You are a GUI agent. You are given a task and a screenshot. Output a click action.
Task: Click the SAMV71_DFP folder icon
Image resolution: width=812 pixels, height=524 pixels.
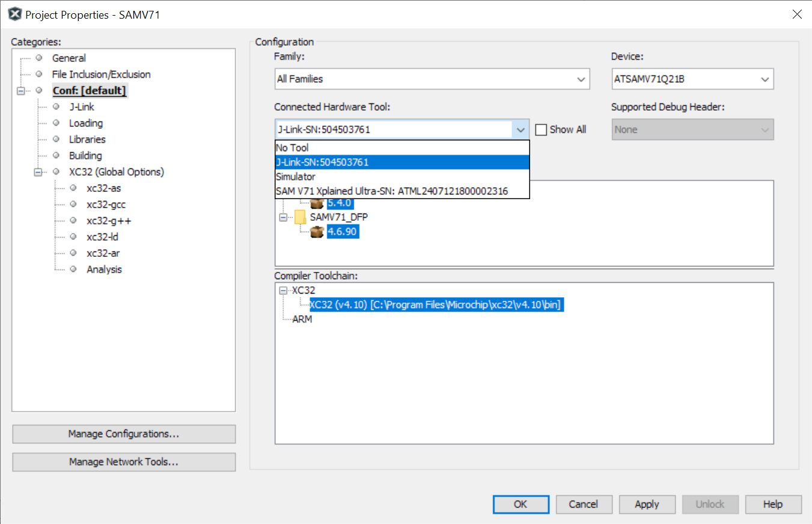click(x=300, y=217)
